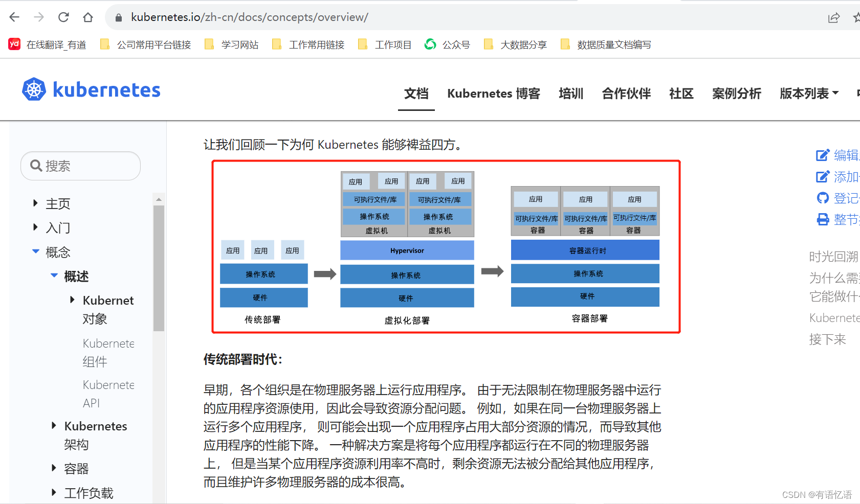Open the 版本列表 dropdown
This screenshot has width=860, height=504.
(x=809, y=94)
